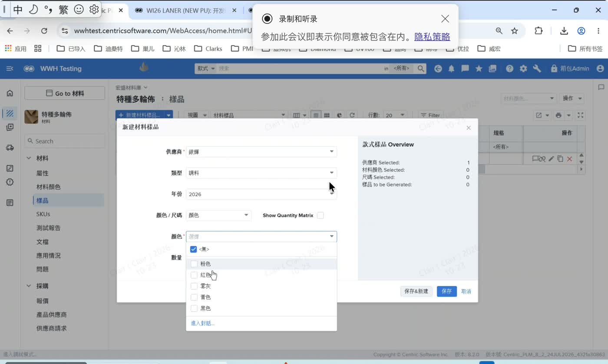Open the 類型 dropdown
The height and width of the screenshot is (364, 608).
click(x=261, y=173)
